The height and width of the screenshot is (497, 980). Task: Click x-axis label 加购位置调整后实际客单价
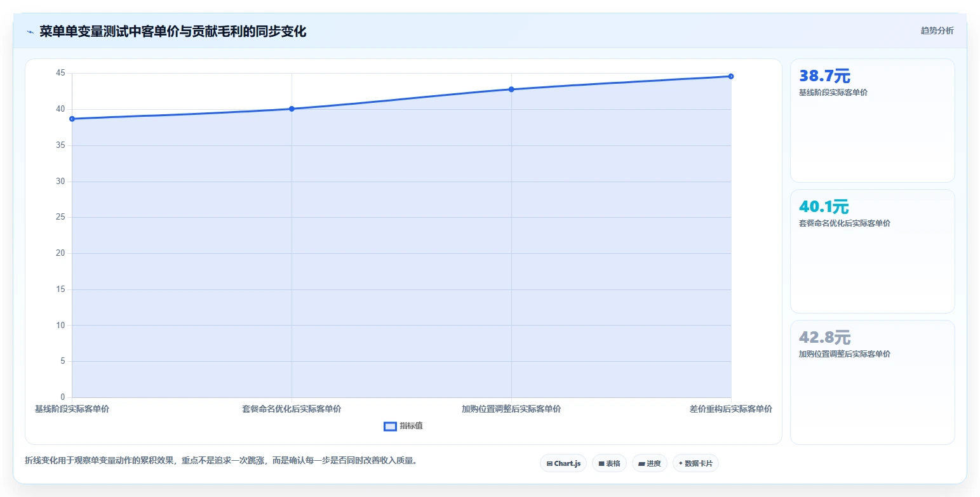pyautogui.click(x=511, y=409)
